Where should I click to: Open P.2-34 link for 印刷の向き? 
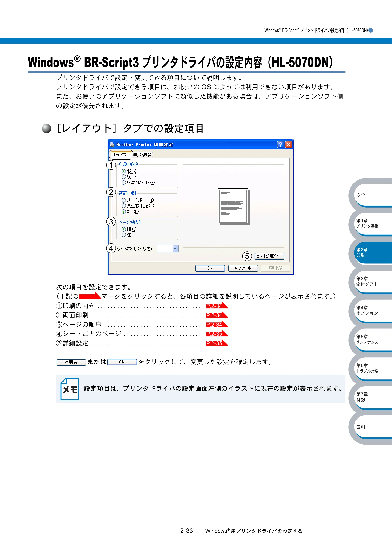point(217,306)
